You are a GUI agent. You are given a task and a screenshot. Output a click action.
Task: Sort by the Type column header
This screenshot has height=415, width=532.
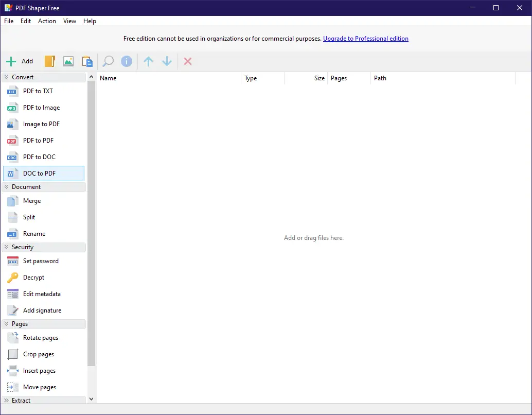(x=262, y=78)
